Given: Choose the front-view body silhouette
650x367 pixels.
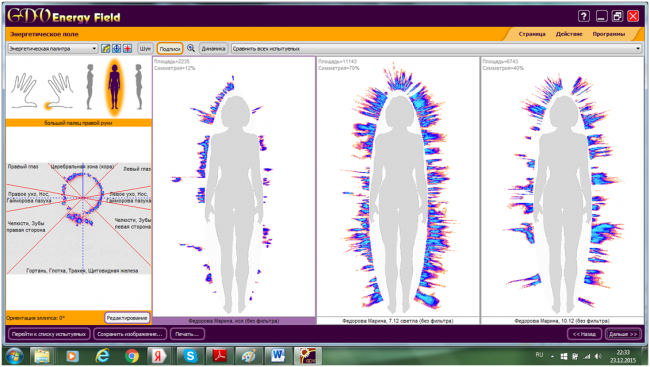Looking at the screenshot, I should [x=114, y=87].
